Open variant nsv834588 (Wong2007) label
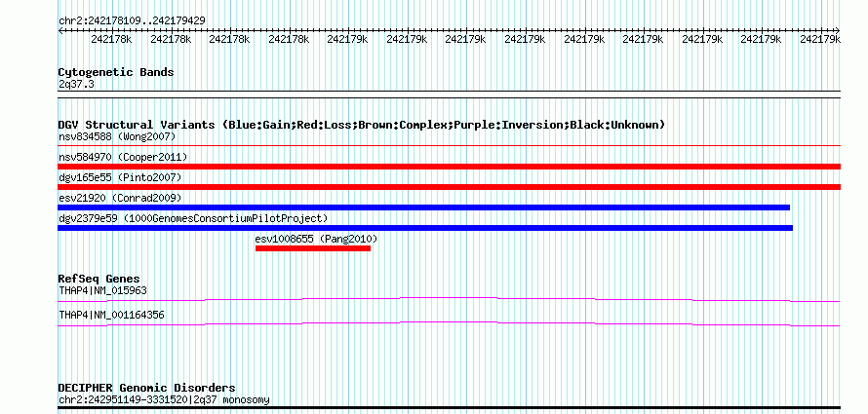This screenshot has width=868, height=414. [x=117, y=136]
